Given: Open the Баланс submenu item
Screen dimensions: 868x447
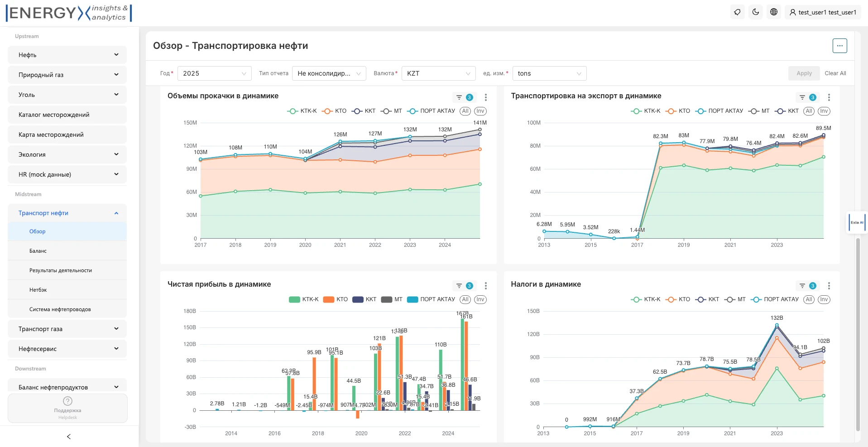Looking at the screenshot, I should click(67, 251).
